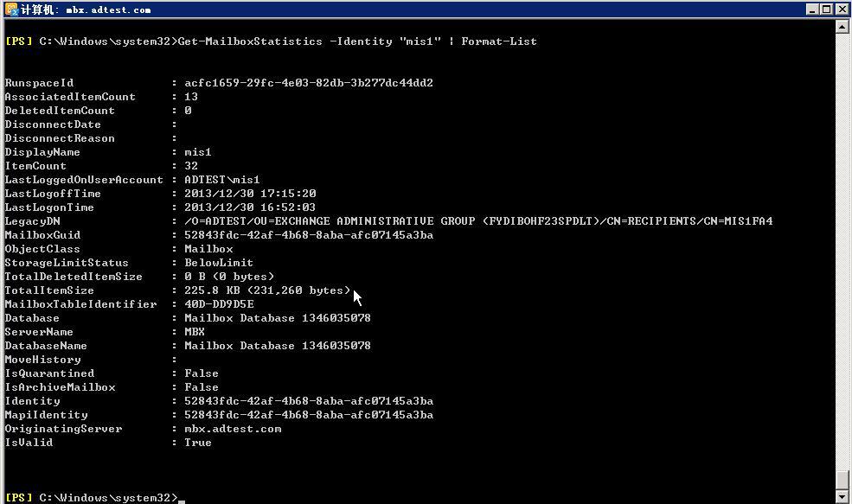Image resolution: width=852 pixels, height=504 pixels.
Task: Click the scrollbar down arrow
Action: pyautogui.click(x=842, y=496)
